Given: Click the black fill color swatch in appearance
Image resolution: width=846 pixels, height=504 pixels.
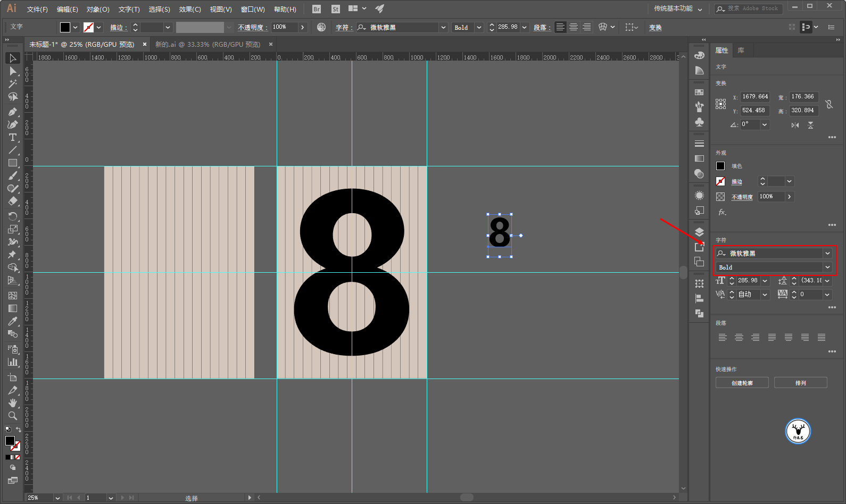Looking at the screenshot, I should point(720,166).
